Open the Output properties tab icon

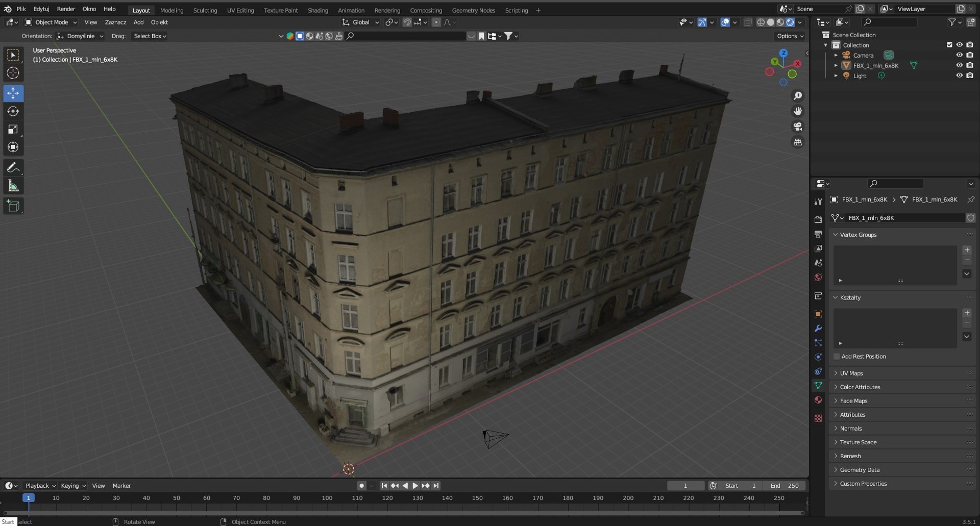point(818,234)
